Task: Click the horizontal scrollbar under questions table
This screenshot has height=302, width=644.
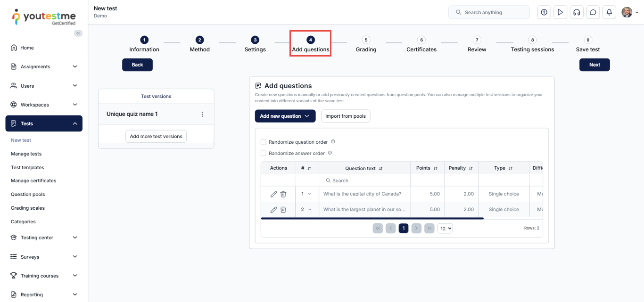Action: pos(372,218)
